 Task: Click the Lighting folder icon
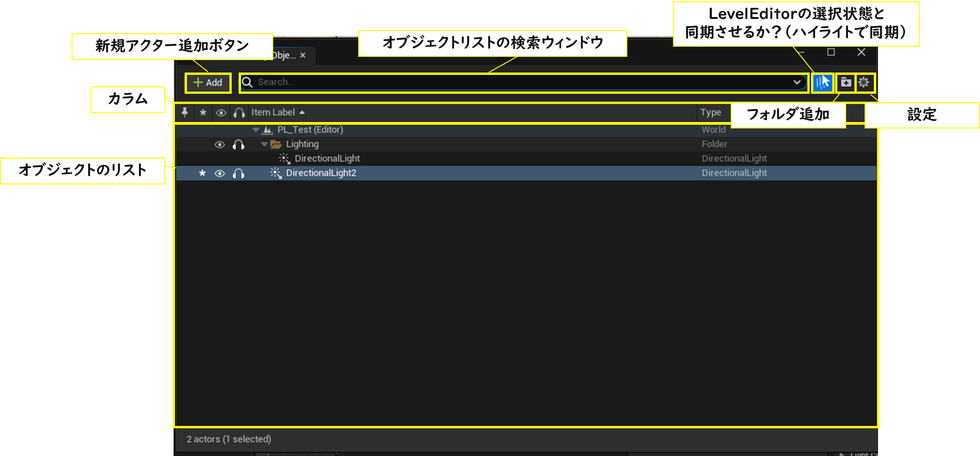pyautogui.click(x=277, y=144)
